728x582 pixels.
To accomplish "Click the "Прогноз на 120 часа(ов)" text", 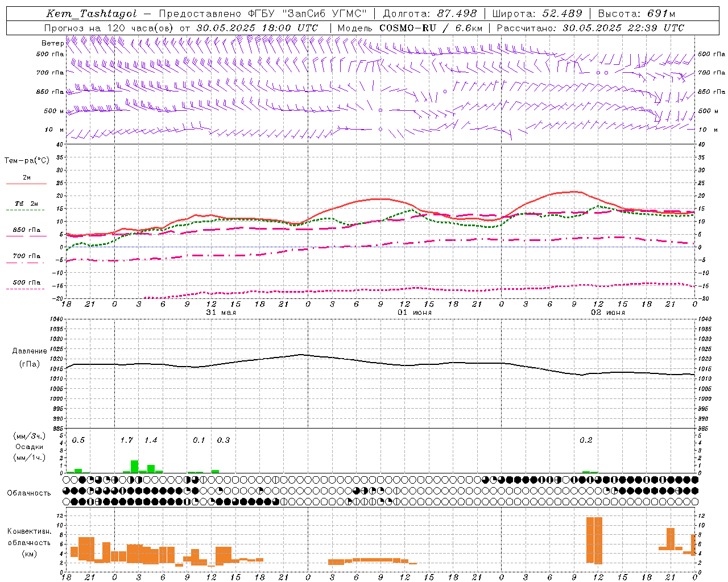I will (x=110, y=28).
